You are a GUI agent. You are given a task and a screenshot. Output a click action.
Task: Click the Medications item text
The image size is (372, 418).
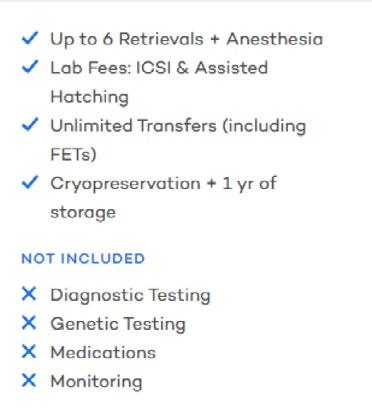pyautogui.click(x=103, y=352)
